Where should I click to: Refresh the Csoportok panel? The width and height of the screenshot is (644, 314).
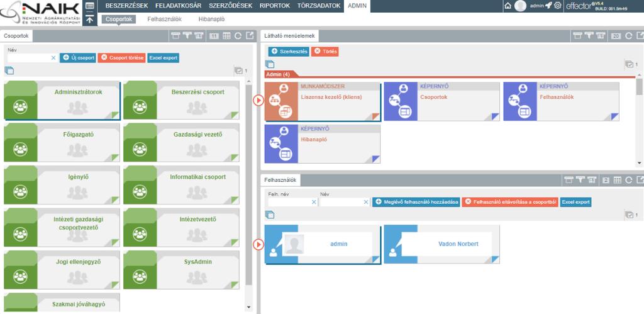tap(238, 36)
